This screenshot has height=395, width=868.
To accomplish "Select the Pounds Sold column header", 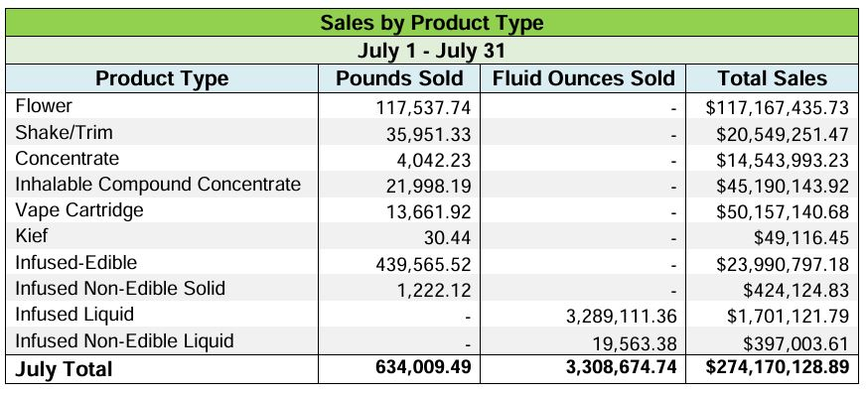I will 399,78.
